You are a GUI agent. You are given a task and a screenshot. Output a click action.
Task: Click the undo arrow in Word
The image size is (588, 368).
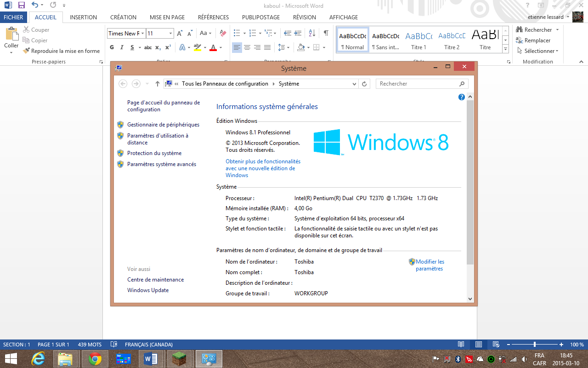click(x=35, y=6)
